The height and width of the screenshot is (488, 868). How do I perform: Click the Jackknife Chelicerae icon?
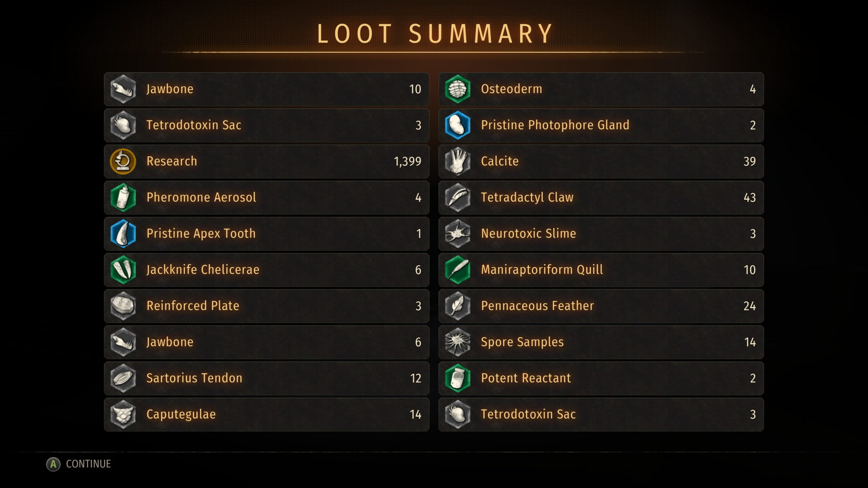coord(123,270)
